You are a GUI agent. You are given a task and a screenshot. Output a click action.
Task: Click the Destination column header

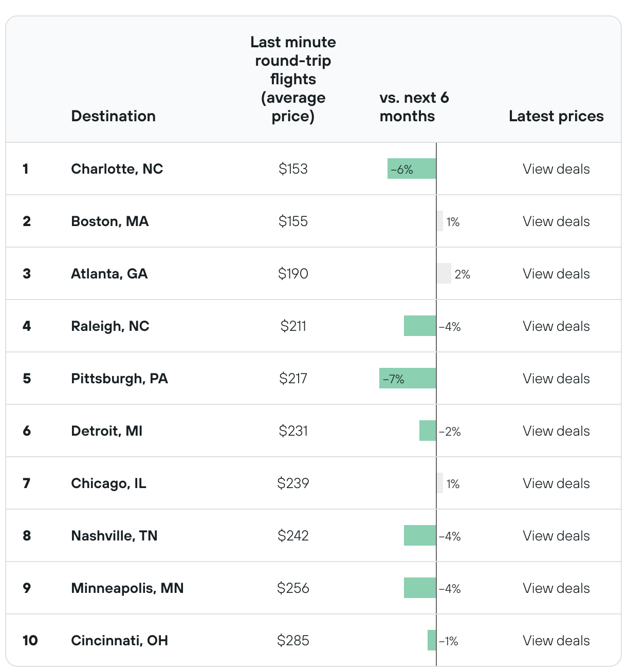coord(113,116)
